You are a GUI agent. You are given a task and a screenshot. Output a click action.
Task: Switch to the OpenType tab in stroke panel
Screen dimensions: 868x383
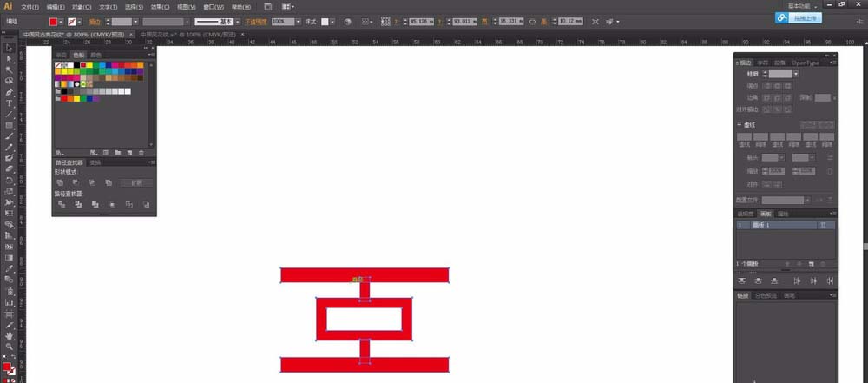(805, 63)
